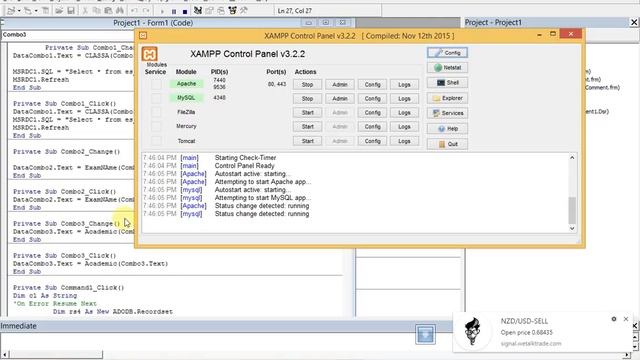The height and width of the screenshot is (360, 640).
Task: Click the Undo toolbar icon
Action: coord(134,11)
